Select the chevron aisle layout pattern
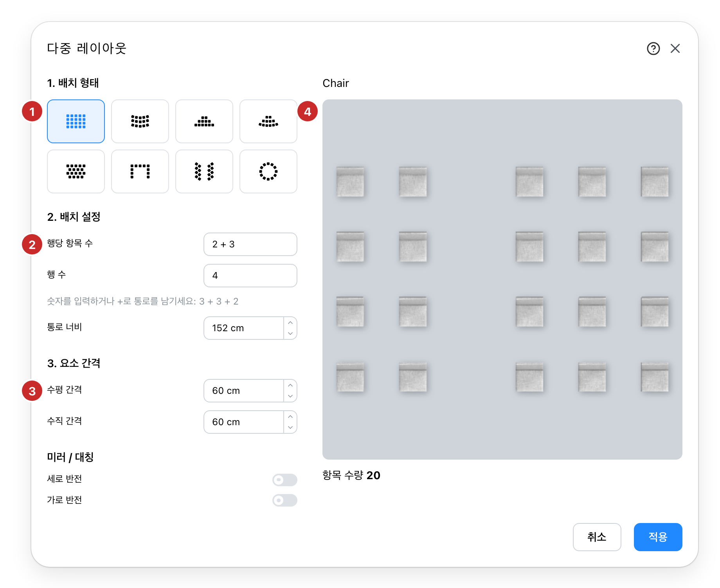 (x=204, y=171)
